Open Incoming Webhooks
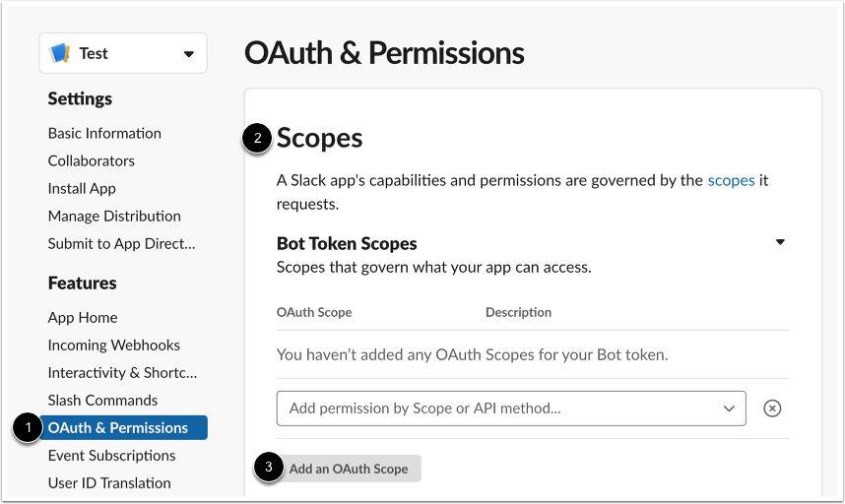 113,345
